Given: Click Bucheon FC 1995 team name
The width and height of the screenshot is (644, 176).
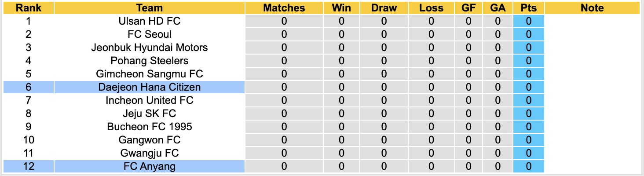Looking at the screenshot, I should click(150, 127).
